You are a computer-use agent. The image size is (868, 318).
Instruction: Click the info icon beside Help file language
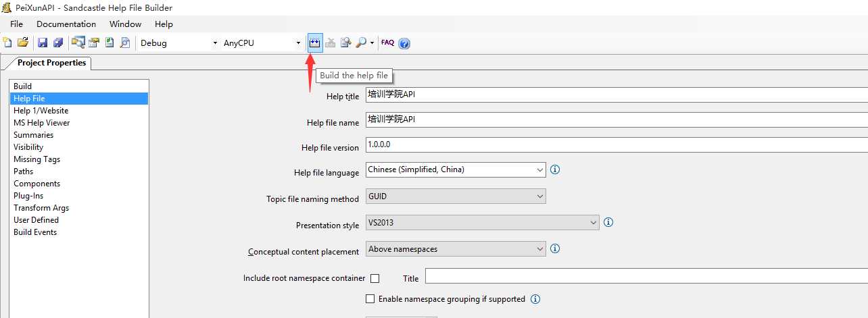(x=555, y=169)
